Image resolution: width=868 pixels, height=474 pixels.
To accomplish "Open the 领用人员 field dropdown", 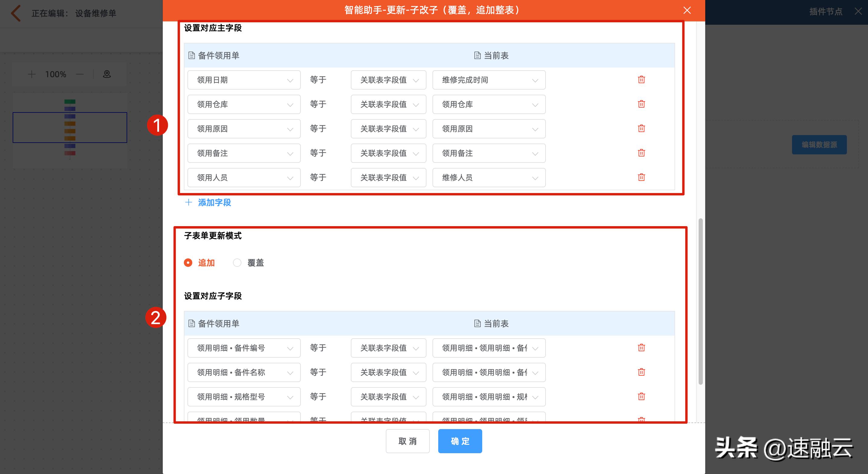I will pyautogui.click(x=244, y=177).
